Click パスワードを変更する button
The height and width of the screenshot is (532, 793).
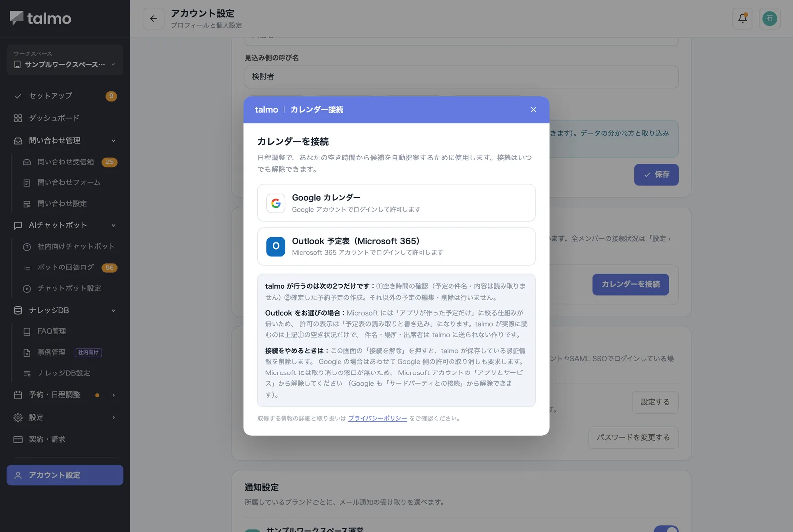pyautogui.click(x=633, y=438)
